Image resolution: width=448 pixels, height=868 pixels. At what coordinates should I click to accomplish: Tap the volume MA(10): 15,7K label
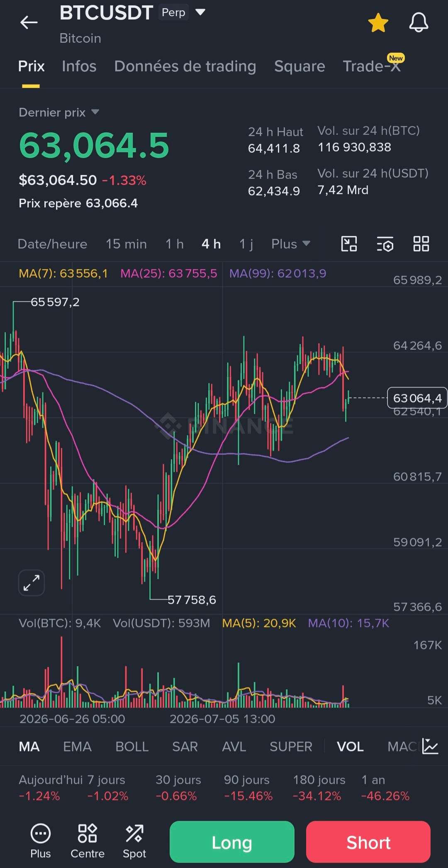pos(348,623)
